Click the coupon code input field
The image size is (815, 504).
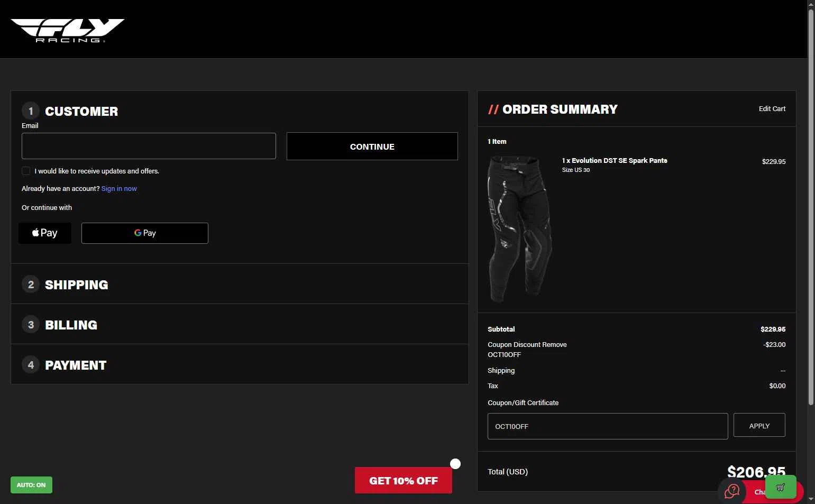(x=608, y=426)
